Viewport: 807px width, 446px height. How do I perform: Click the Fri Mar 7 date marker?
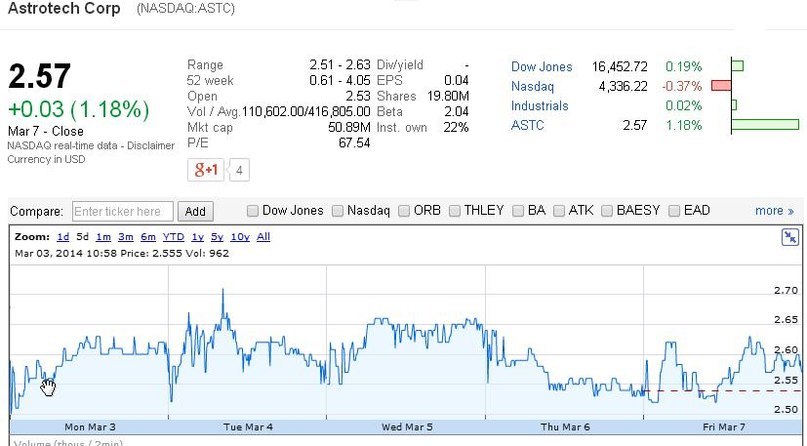pyautogui.click(x=724, y=427)
